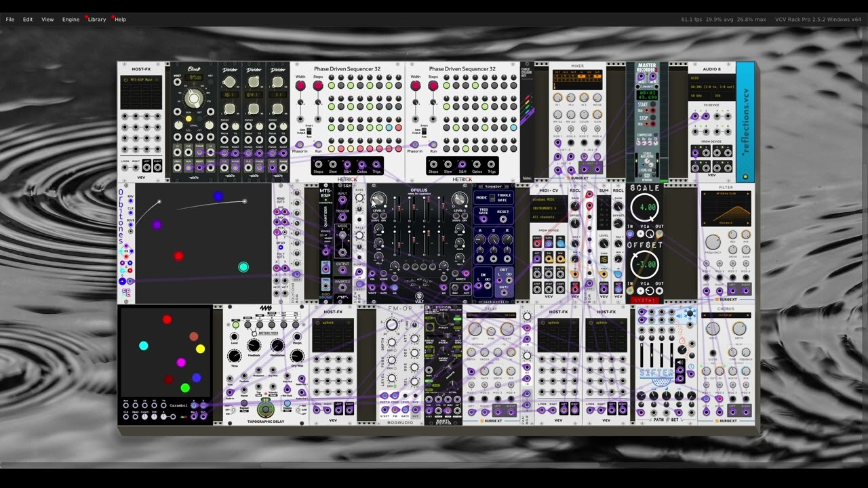This screenshot has width=868, height=488.
Task: Click the Steps output jack on right sequencer
Action: pyautogui.click(x=433, y=164)
